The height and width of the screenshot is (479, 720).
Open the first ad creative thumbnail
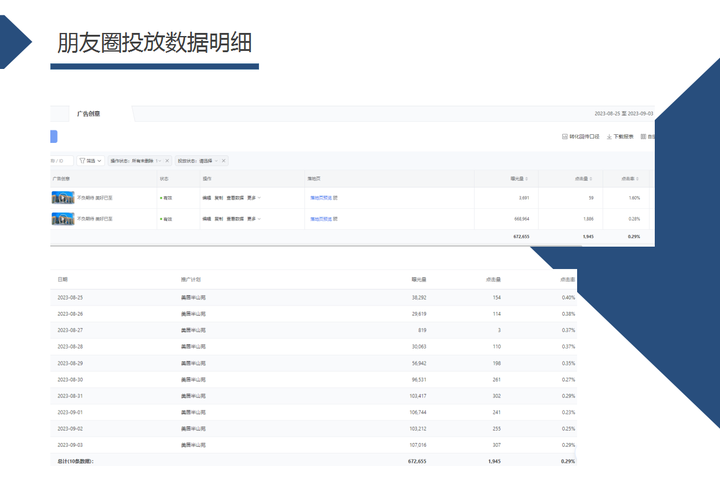[63, 198]
